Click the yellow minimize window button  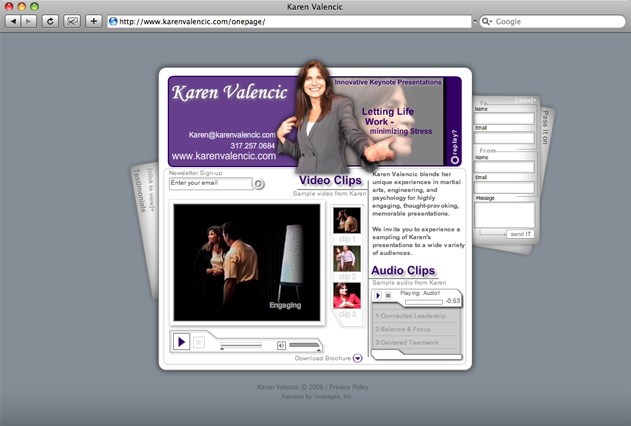[22, 6]
